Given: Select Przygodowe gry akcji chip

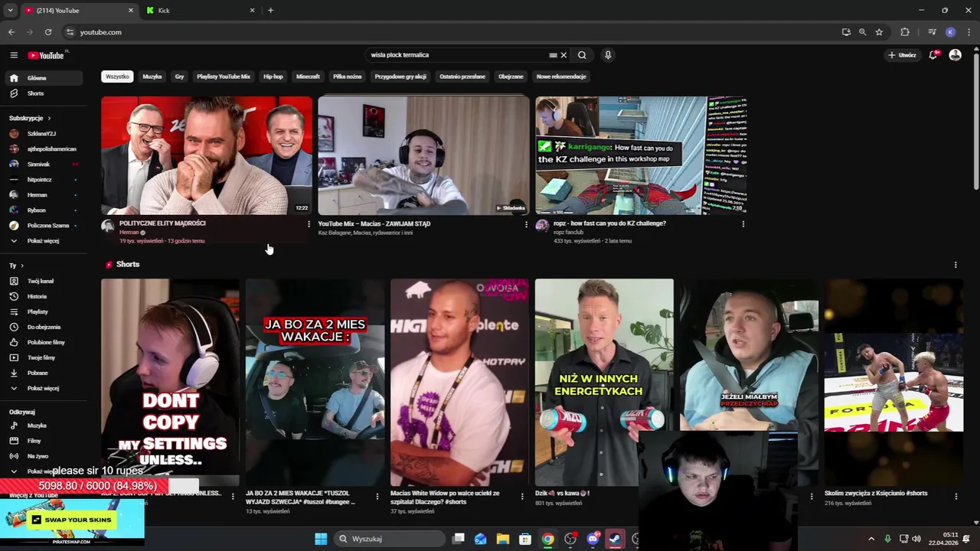Looking at the screenshot, I should tap(400, 77).
